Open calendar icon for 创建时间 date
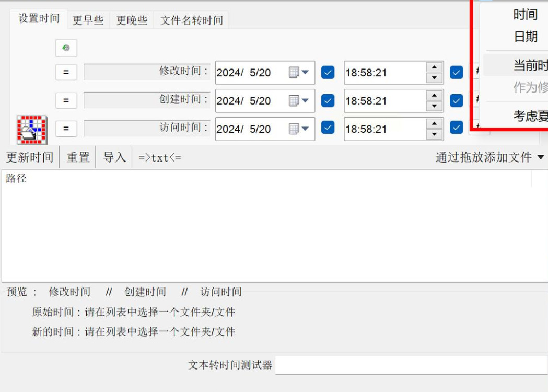This screenshot has width=548, height=392. [299, 101]
